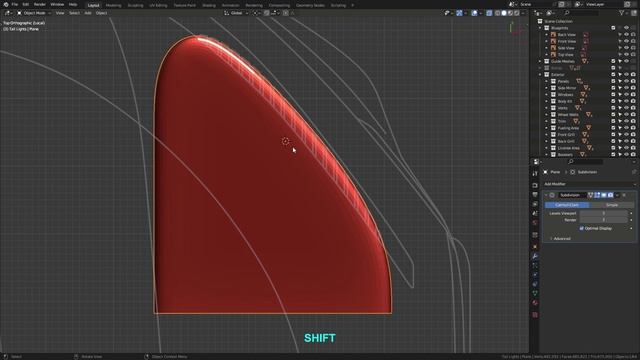Open the Object Mode dropdown
This screenshot has height=360, width=640.
(34, 13)
